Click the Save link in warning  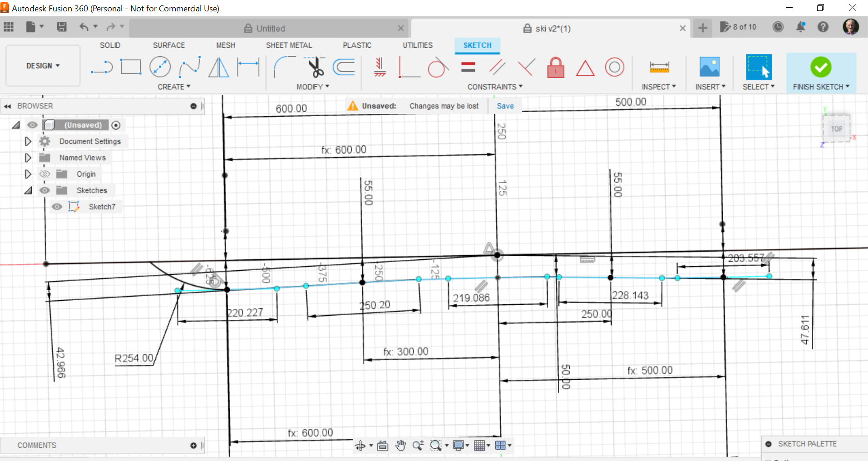(505, 106)
